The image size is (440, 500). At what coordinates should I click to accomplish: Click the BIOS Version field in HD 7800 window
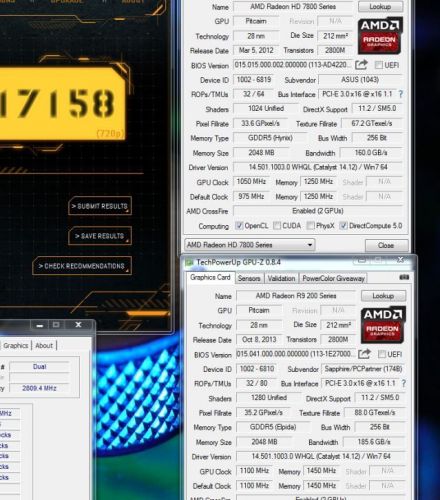tap(292, 65)
